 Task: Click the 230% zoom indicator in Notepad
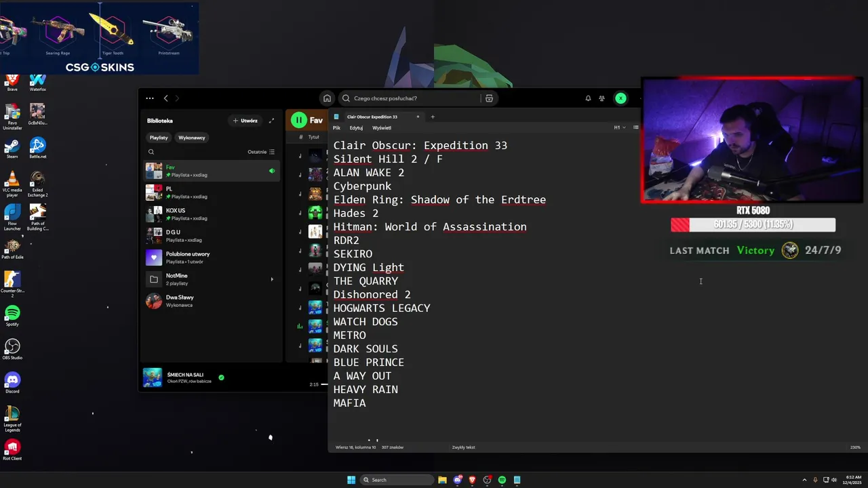[855, 447]
